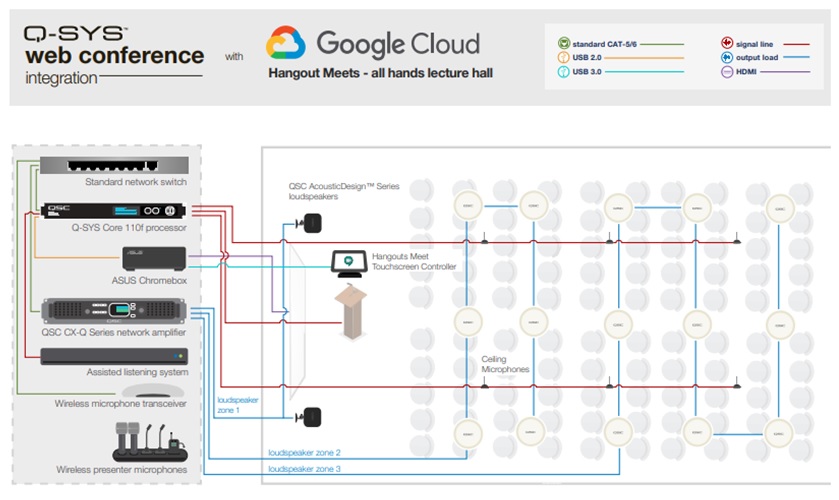This screenshot has height=500, width=839.
Task: Click the cyan USB 3.0 legend line sample
Action: (x=644, y=72)
